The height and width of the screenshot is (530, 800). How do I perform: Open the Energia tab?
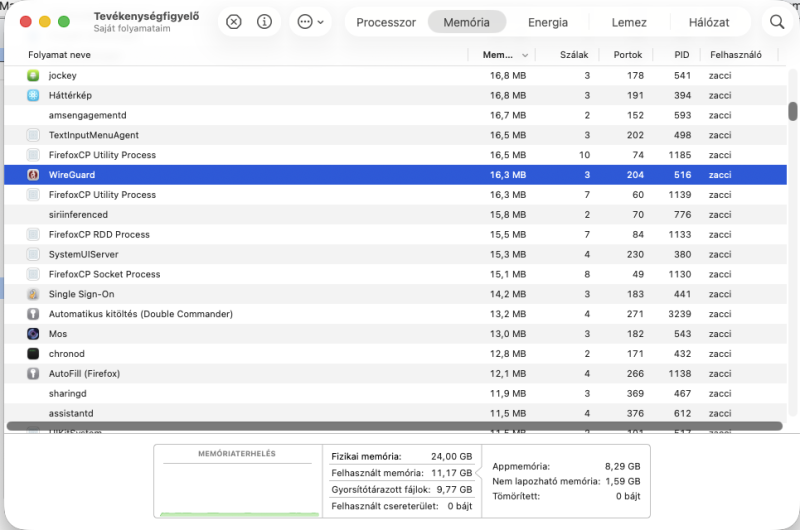547,22
